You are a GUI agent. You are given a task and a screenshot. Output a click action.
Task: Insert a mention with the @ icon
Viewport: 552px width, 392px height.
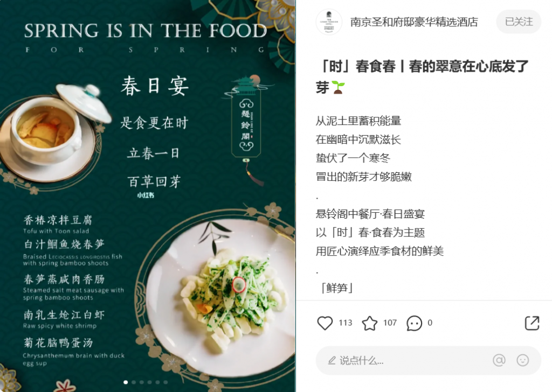[x=499, y=360]
